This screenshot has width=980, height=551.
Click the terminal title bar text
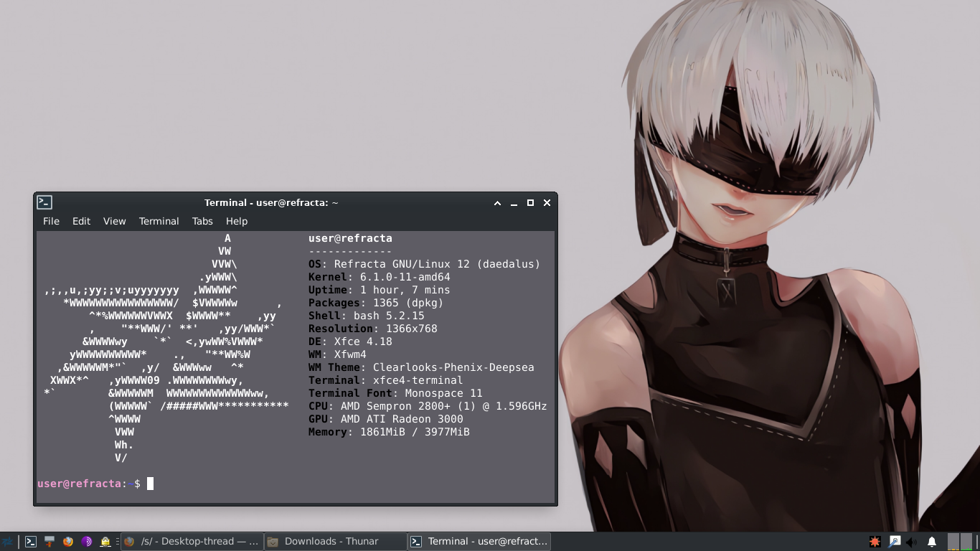pyautogui.click(x=271, y=203)
